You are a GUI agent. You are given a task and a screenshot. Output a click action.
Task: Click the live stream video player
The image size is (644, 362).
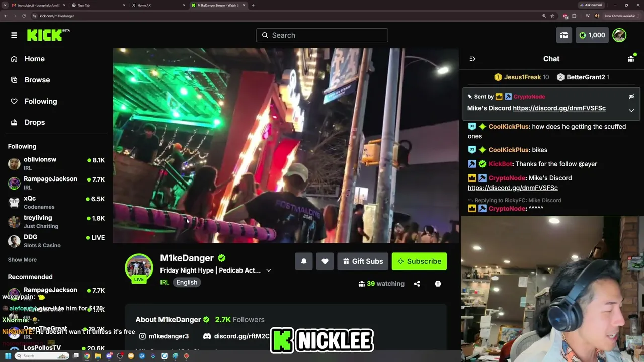pyautogui.click(x=286, y=146)
